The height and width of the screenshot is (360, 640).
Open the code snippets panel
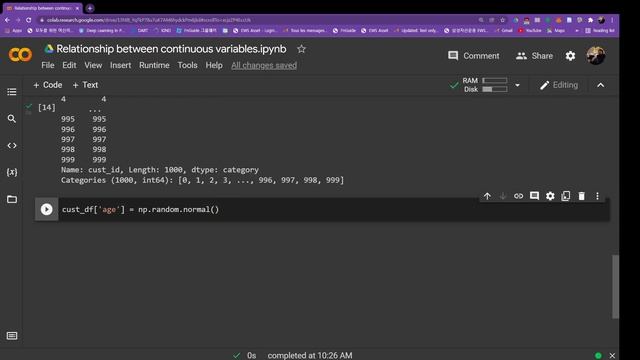click(12, 146)
